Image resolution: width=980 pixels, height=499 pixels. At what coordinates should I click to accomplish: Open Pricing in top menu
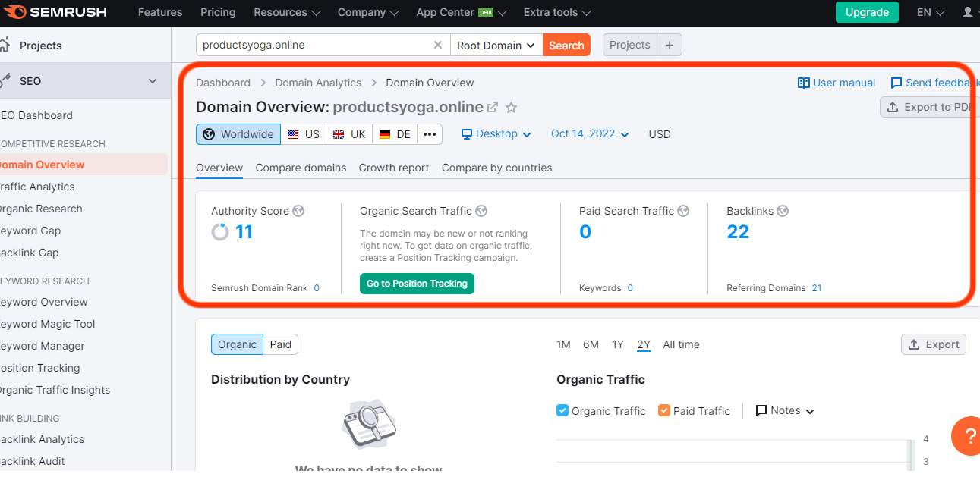[218, 12]
